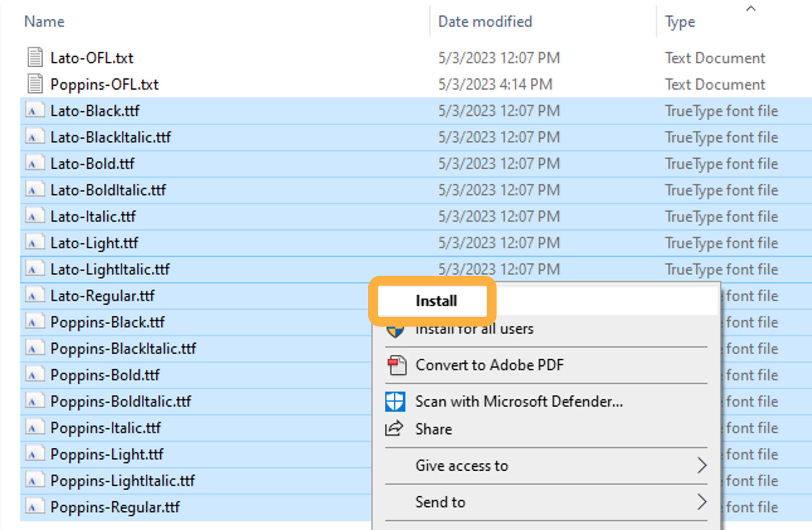The image size is (812, 530).
Task: Choose Scan with Microsoft Defender entry
Action: click(x=519, y=402)
